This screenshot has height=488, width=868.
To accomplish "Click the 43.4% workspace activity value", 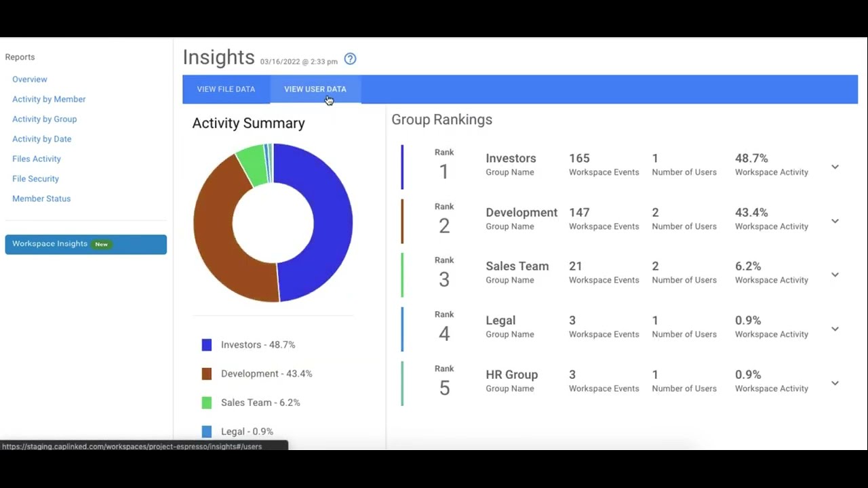I will (x=751, y=213).
